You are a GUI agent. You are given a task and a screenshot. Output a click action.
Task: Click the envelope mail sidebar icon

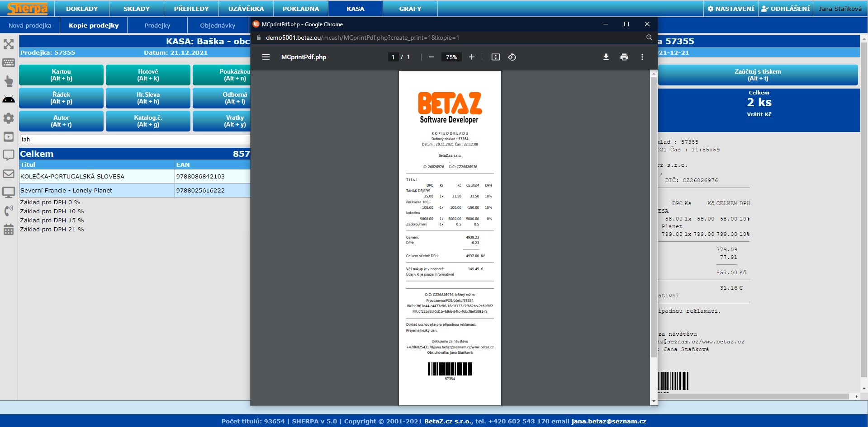[9, 174]
